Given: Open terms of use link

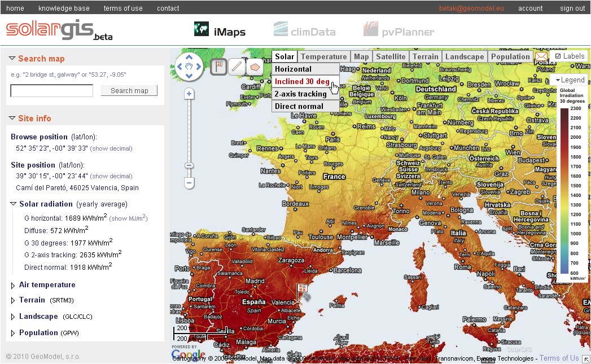Looking at the screenshot, I should [123, 8].
